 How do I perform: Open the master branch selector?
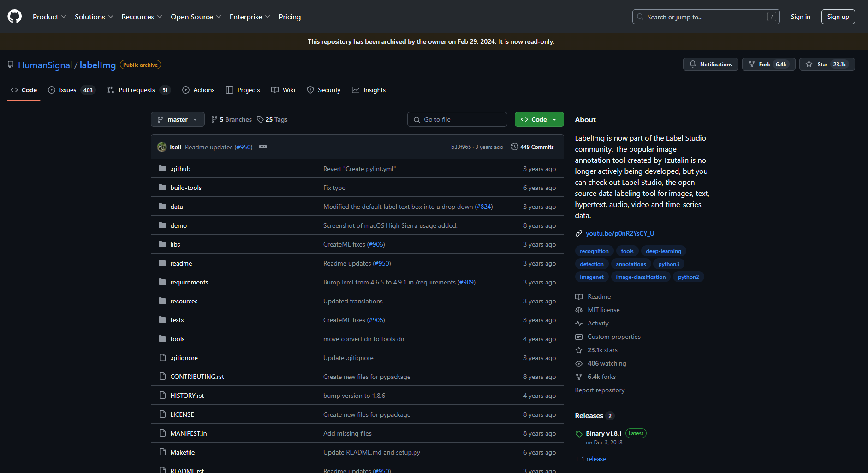[178, 119]
